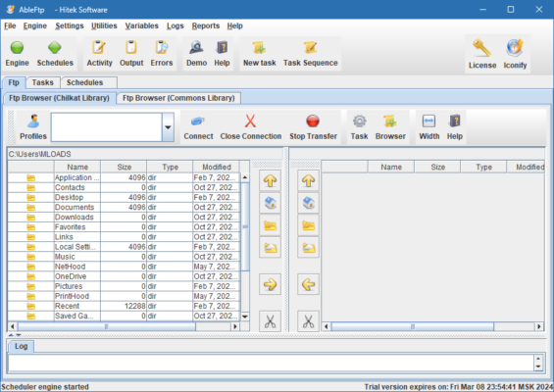The width and height of the screenshot is (554, 392).
Task: Open the Logs menu
Action: pos(176,25)
